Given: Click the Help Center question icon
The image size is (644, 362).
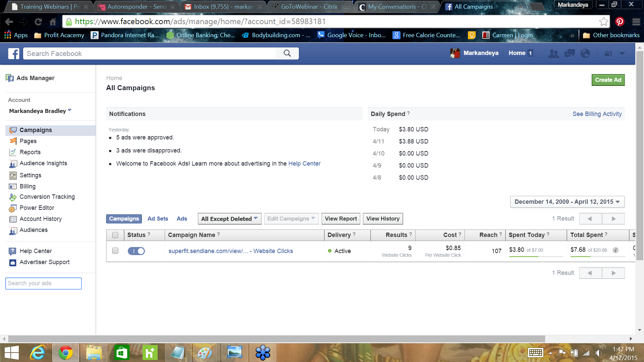Looking at the screenshot, I should [12, 251].
